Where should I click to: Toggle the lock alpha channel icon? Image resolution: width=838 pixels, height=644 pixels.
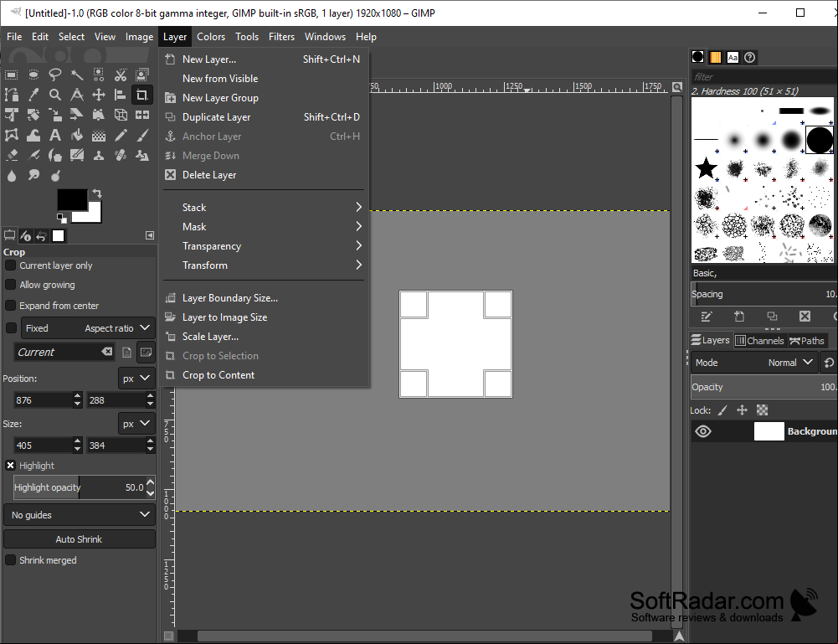coord(762,410)
